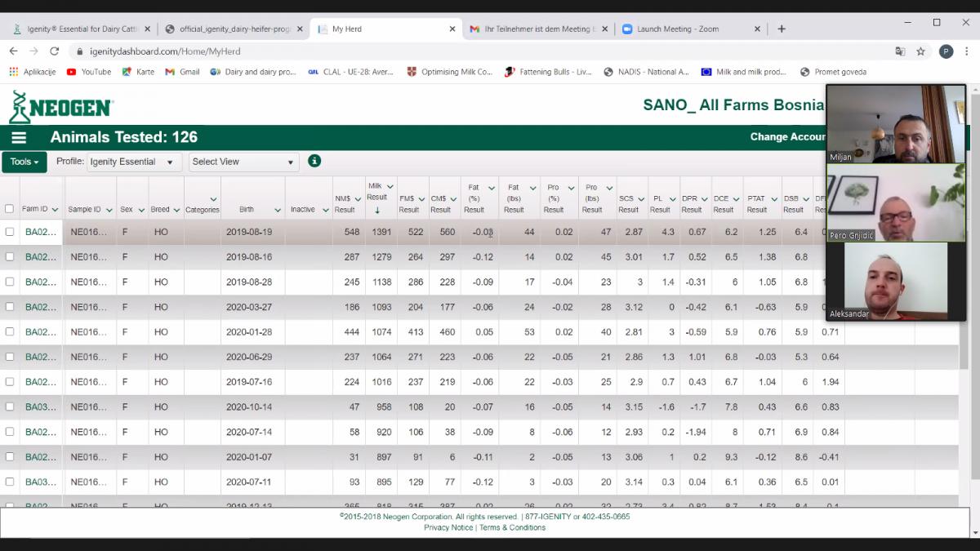Open the Chrome profile avatar
The height and width of the screenshot is (551, 980).
(946, 51)
